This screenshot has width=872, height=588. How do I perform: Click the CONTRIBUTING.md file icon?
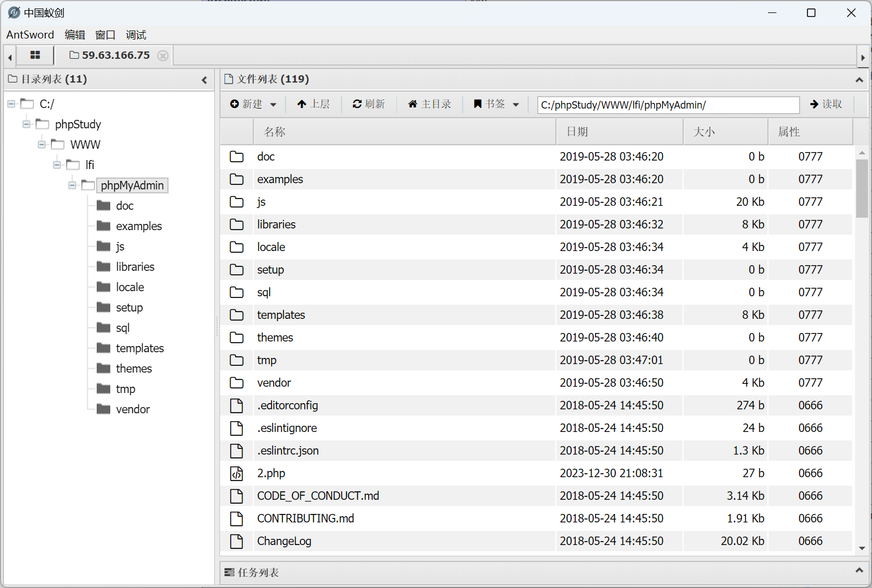[236, 518]
